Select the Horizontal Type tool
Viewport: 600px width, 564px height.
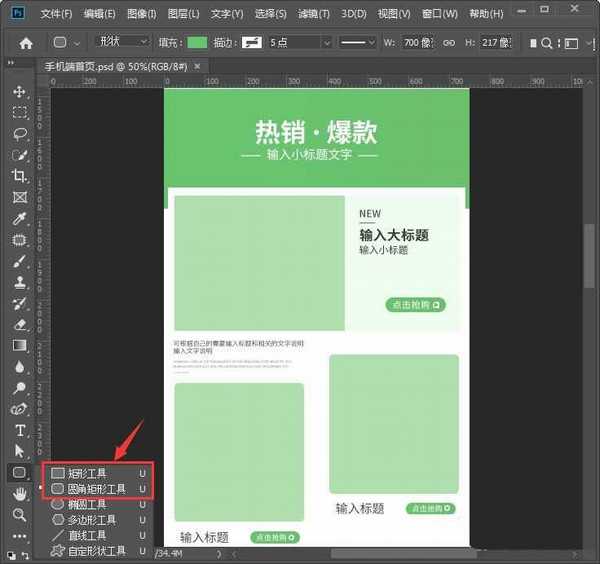19,430
